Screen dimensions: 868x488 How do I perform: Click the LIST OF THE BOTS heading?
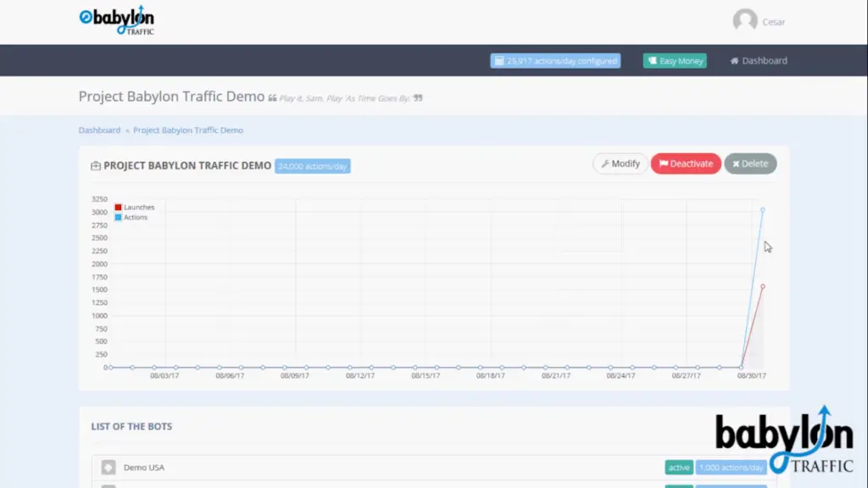tap(131, 427)
